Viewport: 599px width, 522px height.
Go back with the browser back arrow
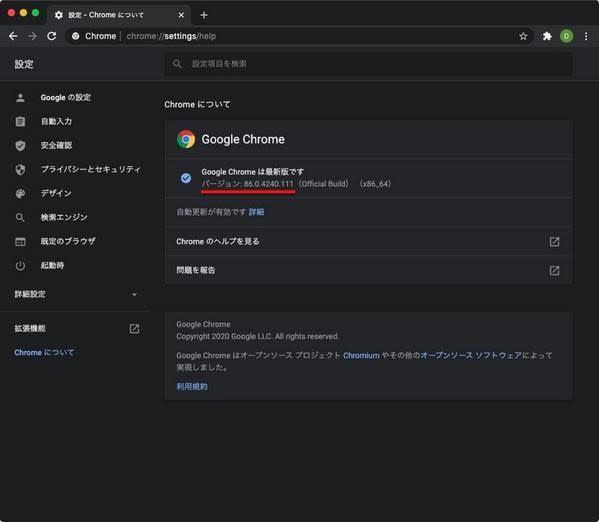(x=13, y=36)
